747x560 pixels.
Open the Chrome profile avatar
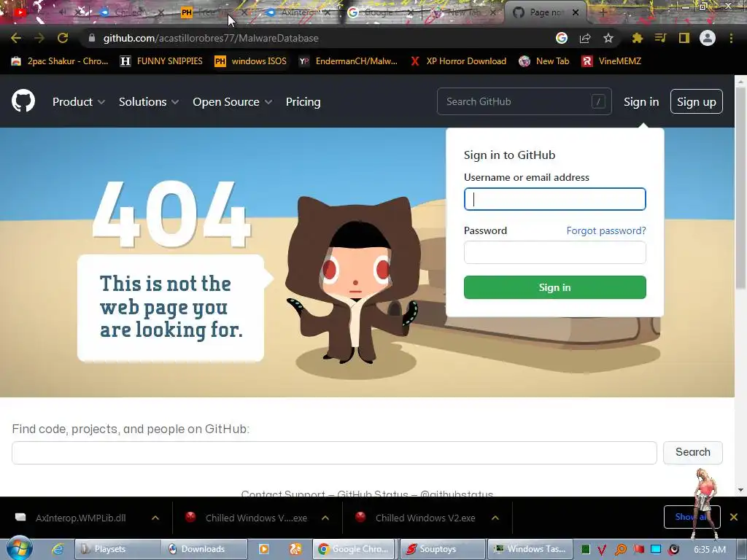tap(708, 38)
